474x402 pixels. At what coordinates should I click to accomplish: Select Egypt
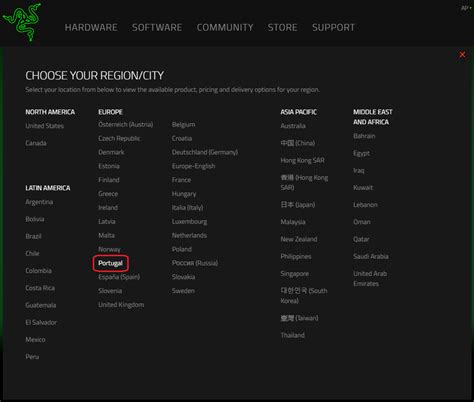coord(362,153)
